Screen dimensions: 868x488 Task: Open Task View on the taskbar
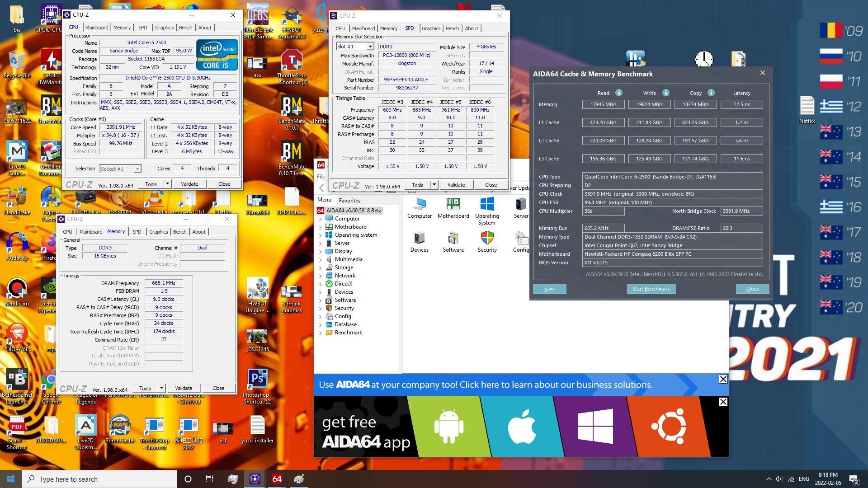(x=210, y=479)
